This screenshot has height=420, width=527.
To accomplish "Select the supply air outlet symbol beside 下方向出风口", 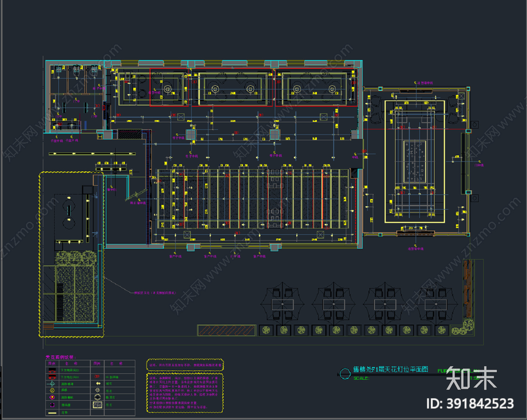I will pyautogui.click(x=52, y=377).
